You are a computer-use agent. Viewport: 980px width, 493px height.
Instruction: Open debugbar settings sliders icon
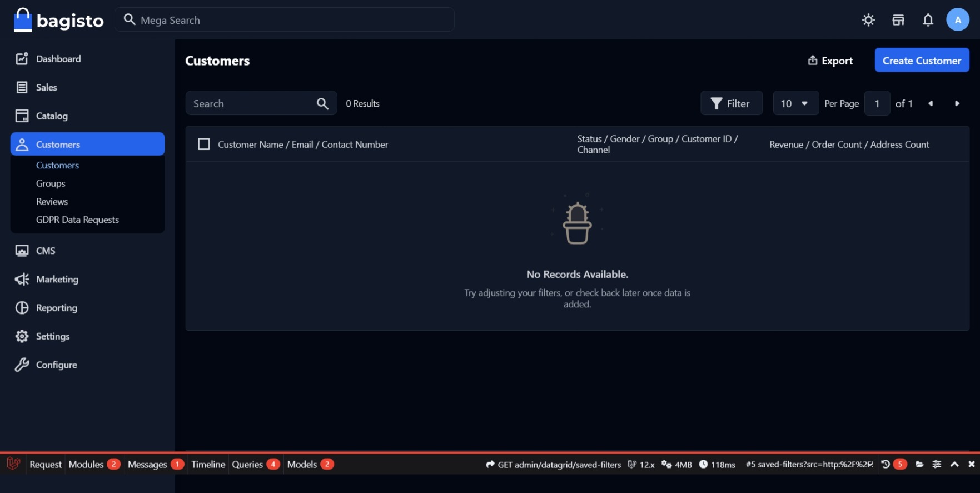click(937, 464)
